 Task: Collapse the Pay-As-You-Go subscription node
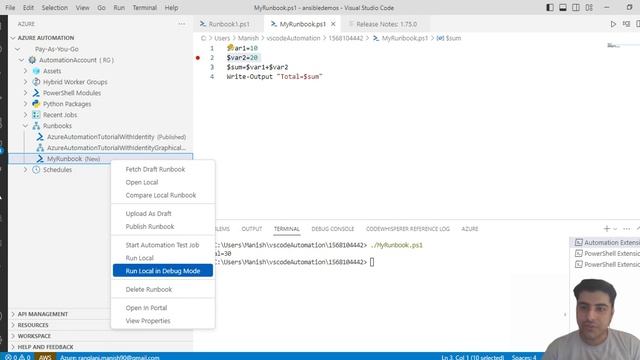click(x=17, y=49)
